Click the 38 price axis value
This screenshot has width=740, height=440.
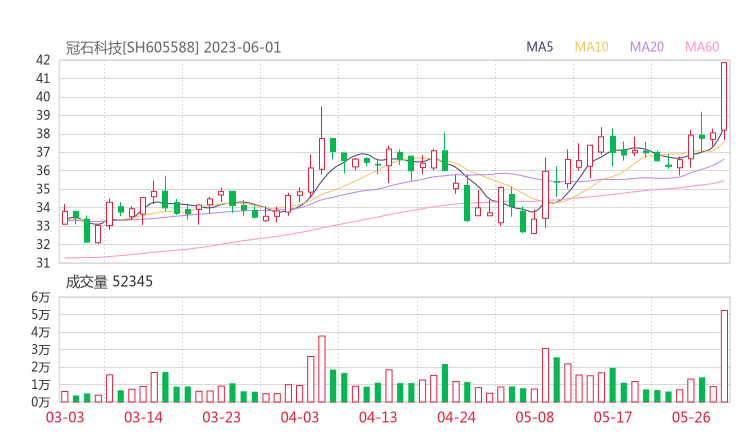click(x=43, y=134)
